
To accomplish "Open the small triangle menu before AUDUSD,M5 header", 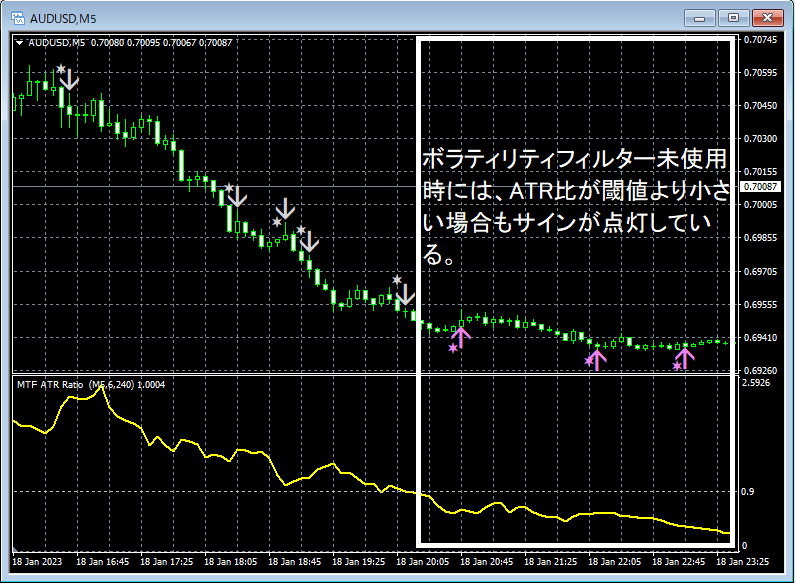I will tap(20, 43).
